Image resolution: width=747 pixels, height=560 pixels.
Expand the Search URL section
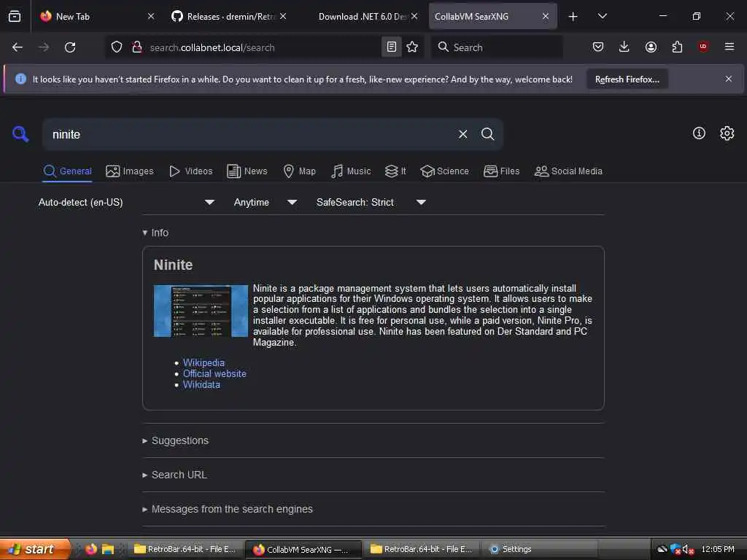pos(174,475)
